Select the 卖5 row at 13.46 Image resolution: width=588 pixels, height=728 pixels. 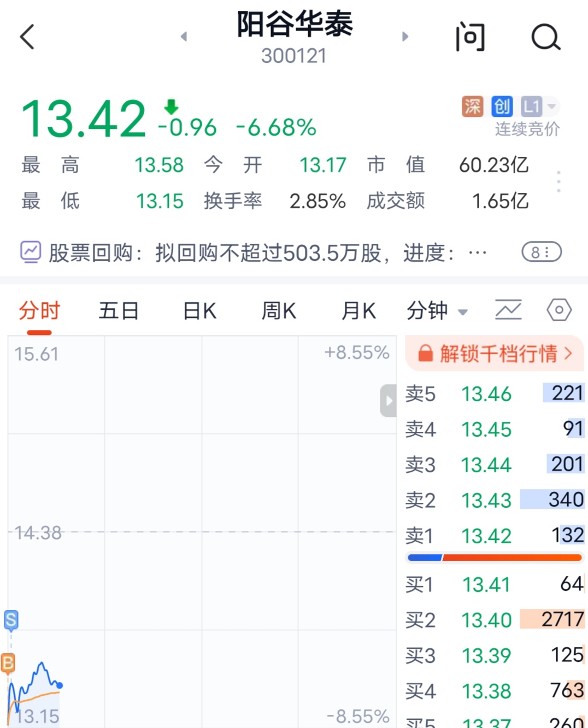pyautogui.click(x=495, y=394)
